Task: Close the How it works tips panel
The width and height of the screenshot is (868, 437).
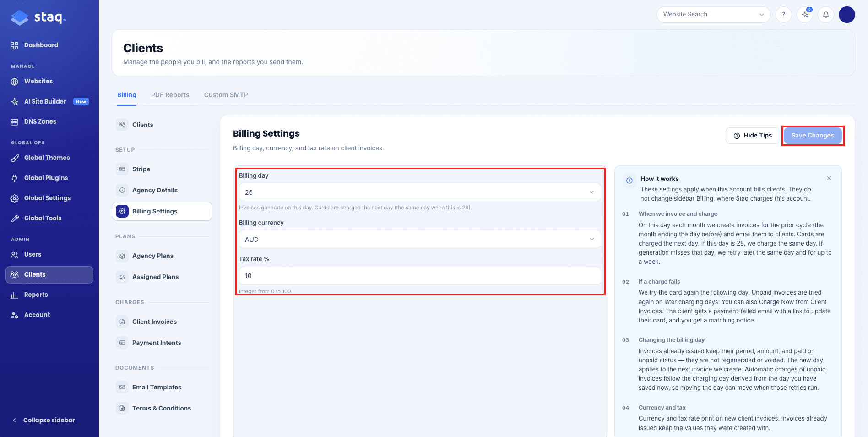Action: pyautogui.click(x=829, y=178)
